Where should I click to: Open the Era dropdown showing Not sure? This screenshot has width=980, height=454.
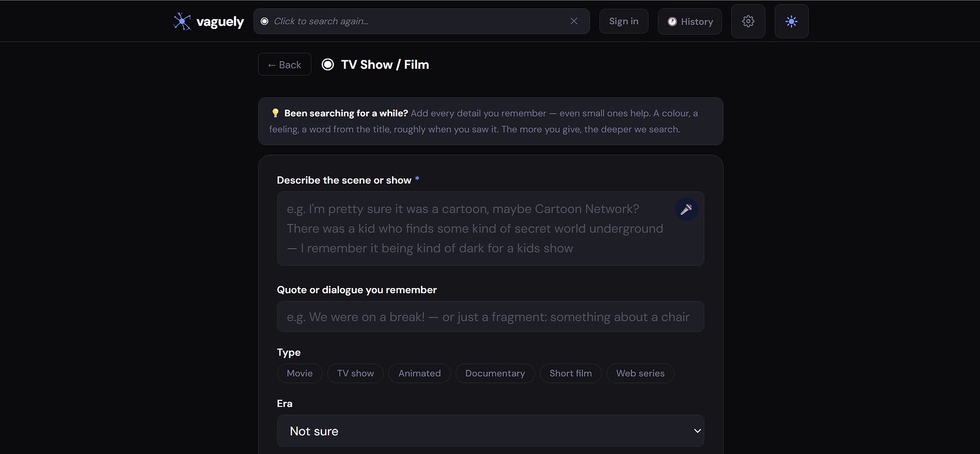click(490, 431)
